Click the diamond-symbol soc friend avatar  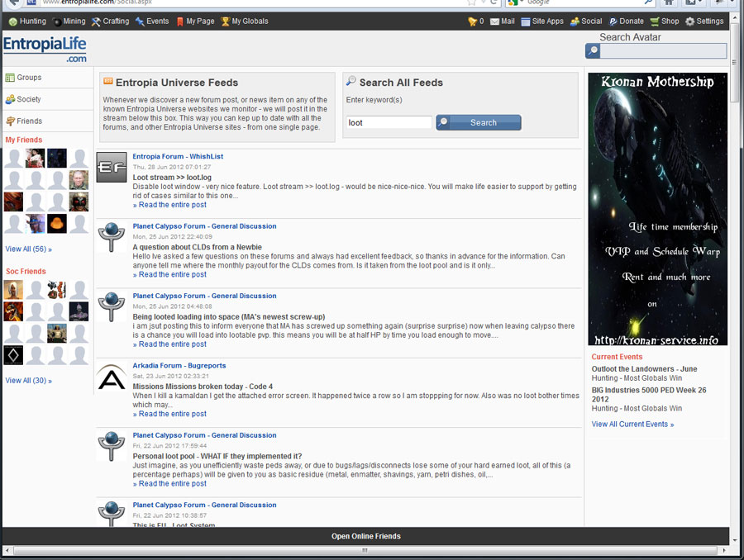(13, 355)
